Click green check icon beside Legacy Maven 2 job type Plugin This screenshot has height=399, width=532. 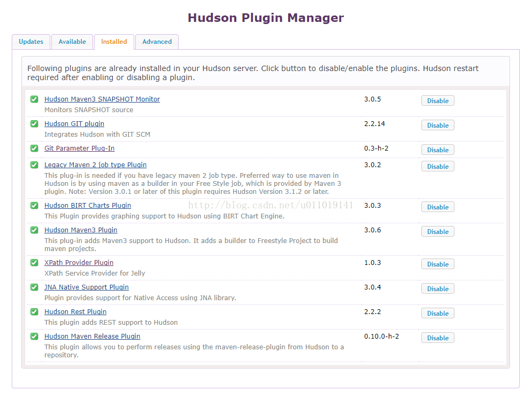click(34, 165)
